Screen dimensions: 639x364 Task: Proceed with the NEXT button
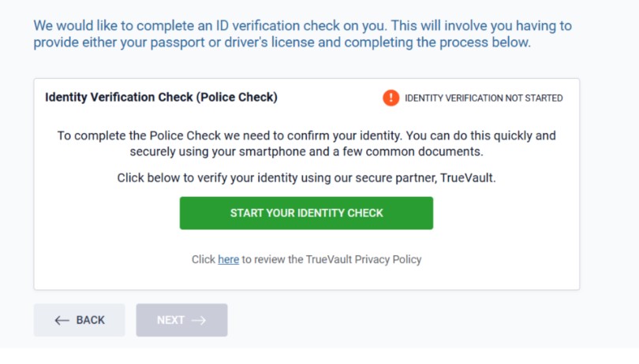(x=181, y=320)
